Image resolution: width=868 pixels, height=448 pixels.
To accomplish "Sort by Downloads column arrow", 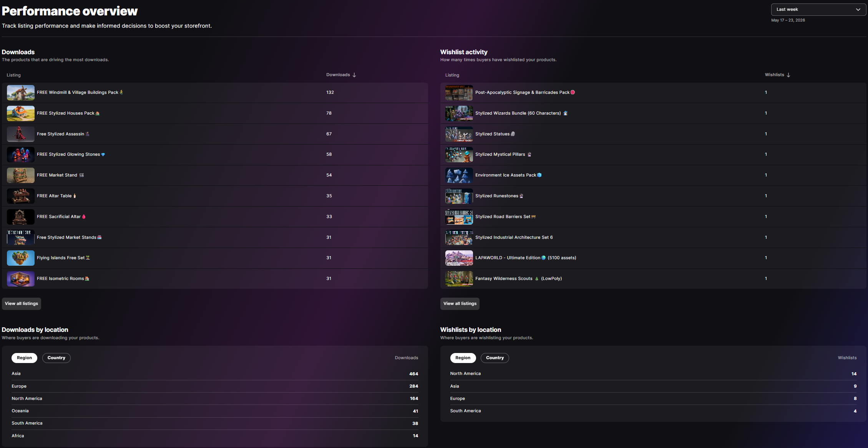I will (x=354, y=75).
